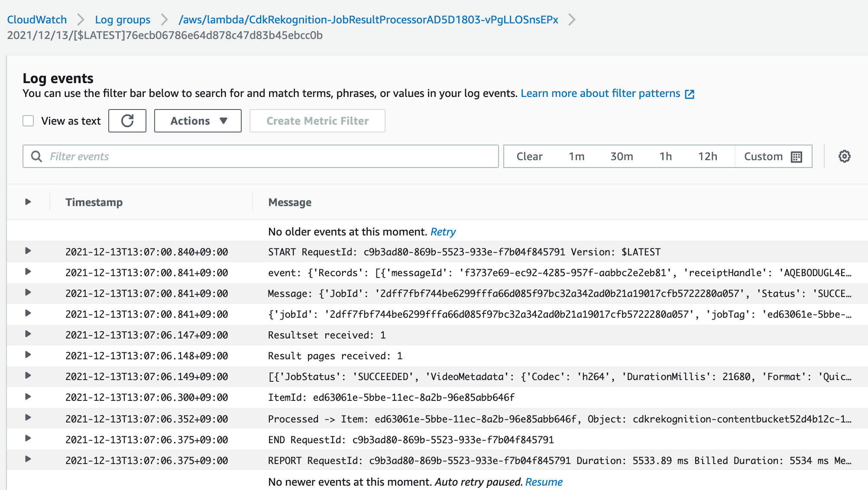Expand the event Records log row
This screenshot has width=868, height=490.
click(x=28, y=272)
